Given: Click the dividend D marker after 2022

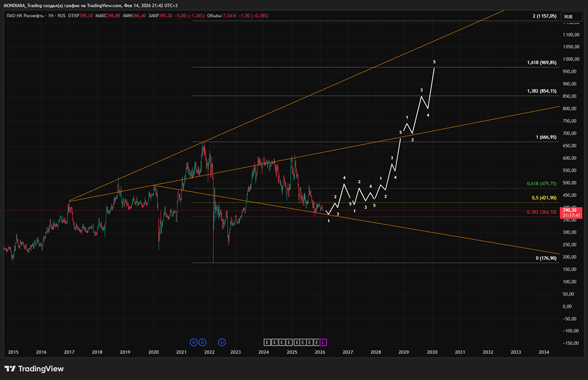Looking at the screenshot, I should coord(222,342).
